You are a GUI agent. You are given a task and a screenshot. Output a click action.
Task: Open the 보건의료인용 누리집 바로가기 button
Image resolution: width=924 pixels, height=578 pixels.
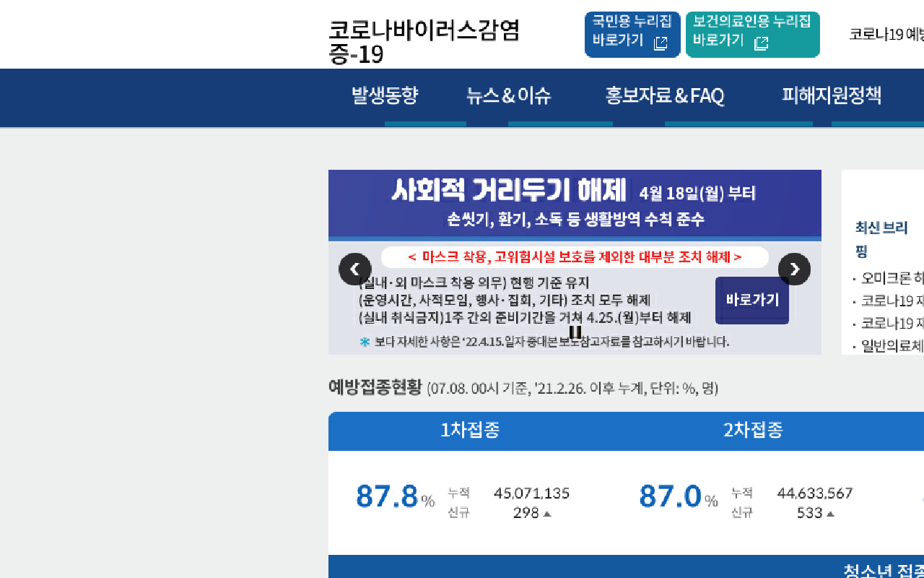(752, 34)
